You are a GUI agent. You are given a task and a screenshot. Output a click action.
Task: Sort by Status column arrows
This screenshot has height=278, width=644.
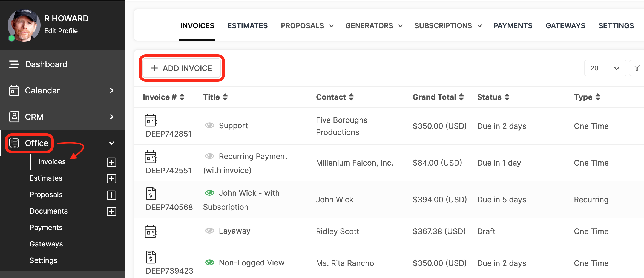[507, 97]
